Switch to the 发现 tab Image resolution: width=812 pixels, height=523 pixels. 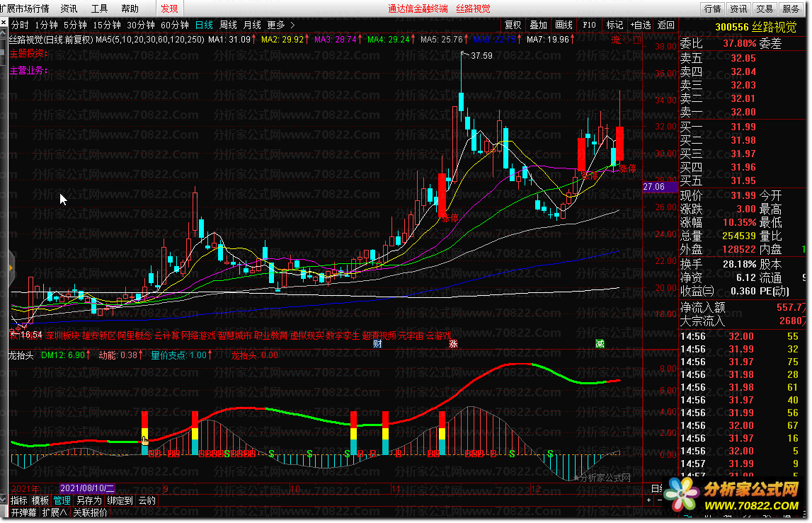pyautogui.click(x=169, y=8)
